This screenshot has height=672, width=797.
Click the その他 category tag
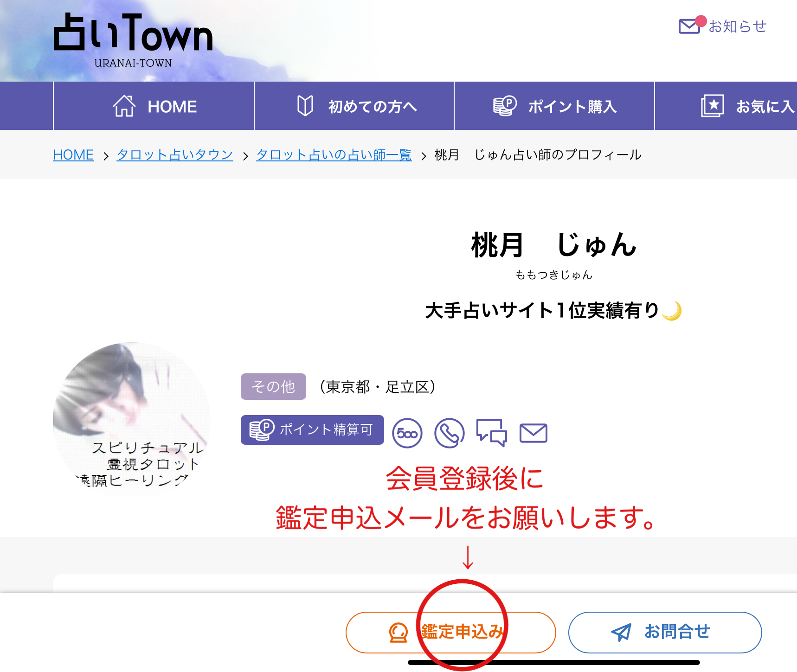[x=273, y=386]
